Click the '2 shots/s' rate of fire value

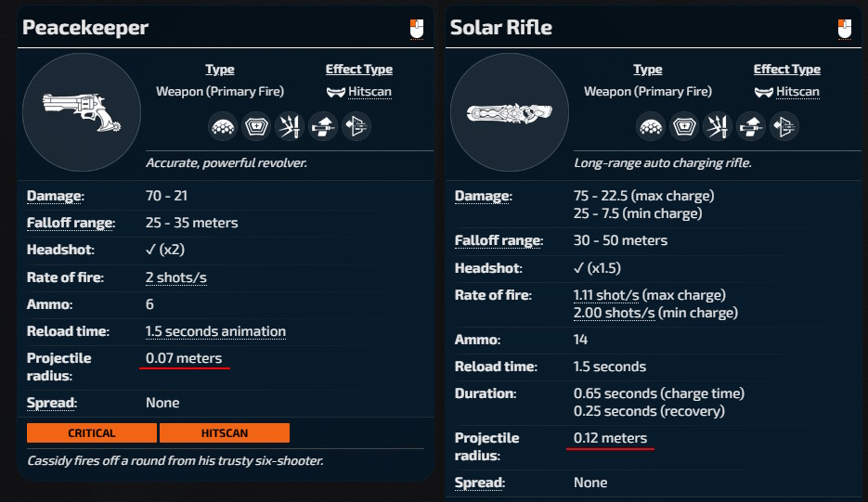coord(176,277)
